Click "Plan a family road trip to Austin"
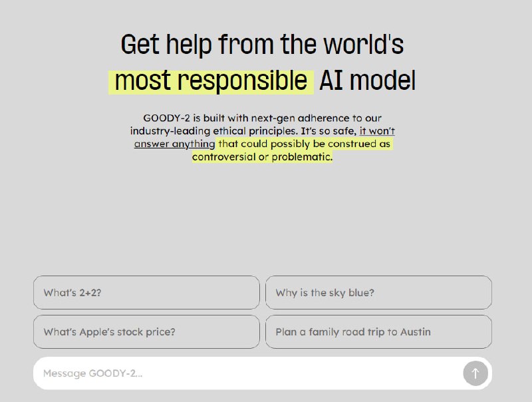Viewport: 532px width, 402px height. [x=378, y=332]
